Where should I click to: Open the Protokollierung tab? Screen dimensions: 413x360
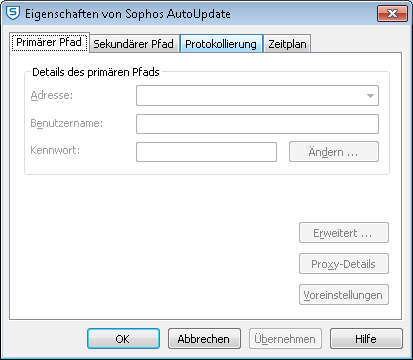[221, 44]
